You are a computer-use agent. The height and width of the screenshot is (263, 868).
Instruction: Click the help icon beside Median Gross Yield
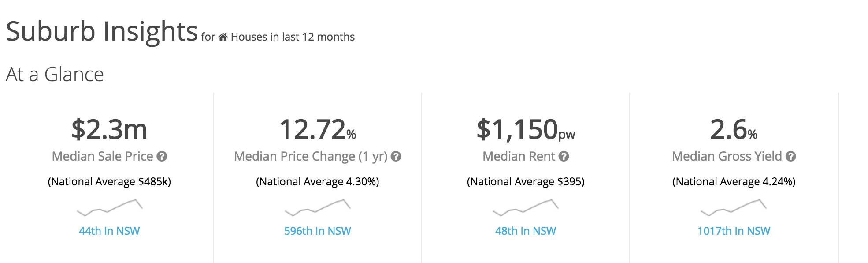pyautogui.click(x=791, y=156)
